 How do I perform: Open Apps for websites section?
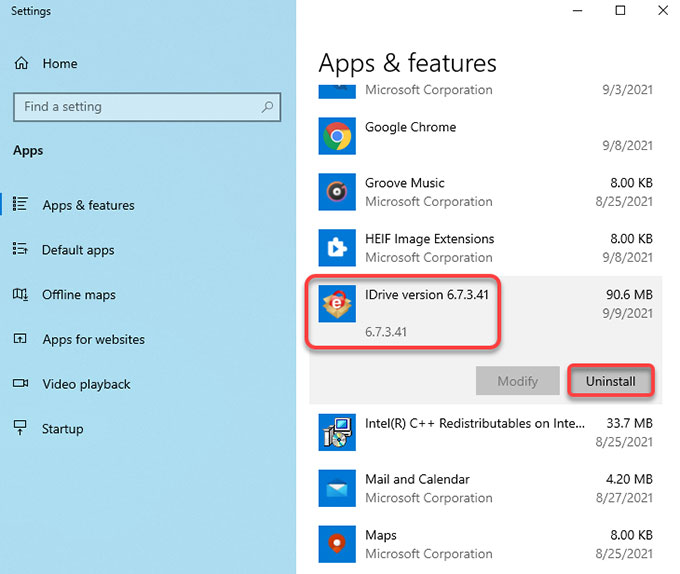pos(94,339)
